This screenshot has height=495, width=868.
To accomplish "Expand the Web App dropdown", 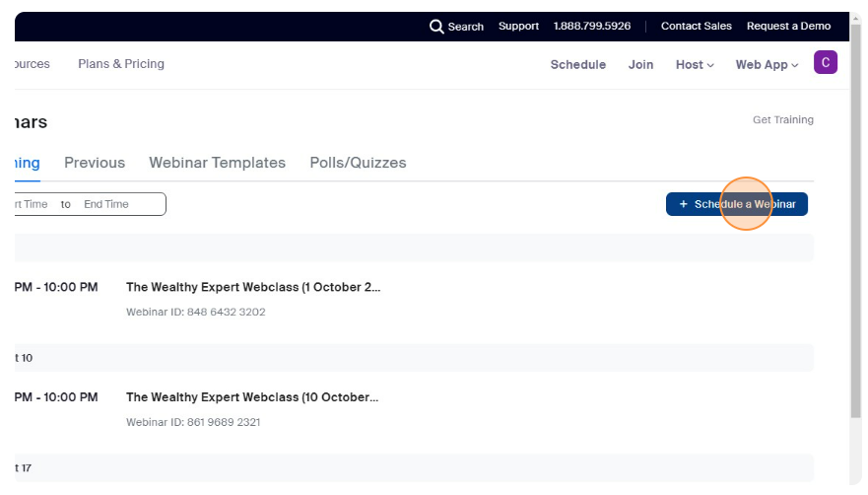I will [x=767, y=65].
